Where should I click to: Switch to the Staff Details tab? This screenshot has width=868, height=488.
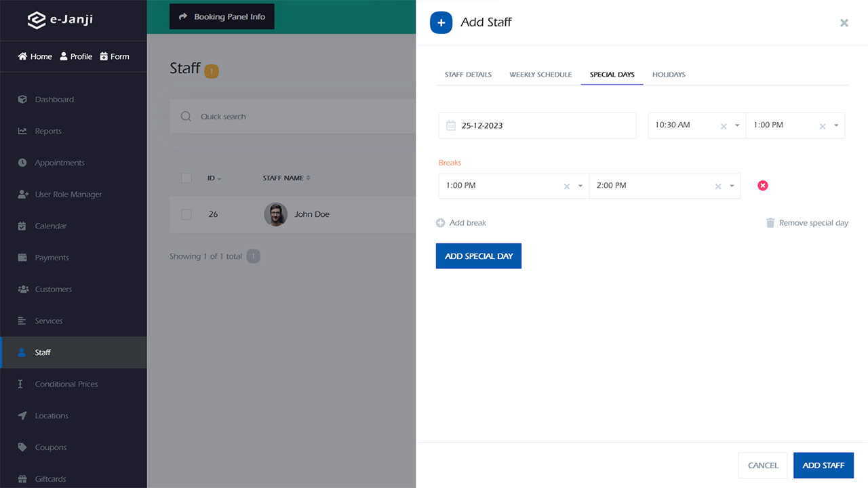(x=468, y=75)
